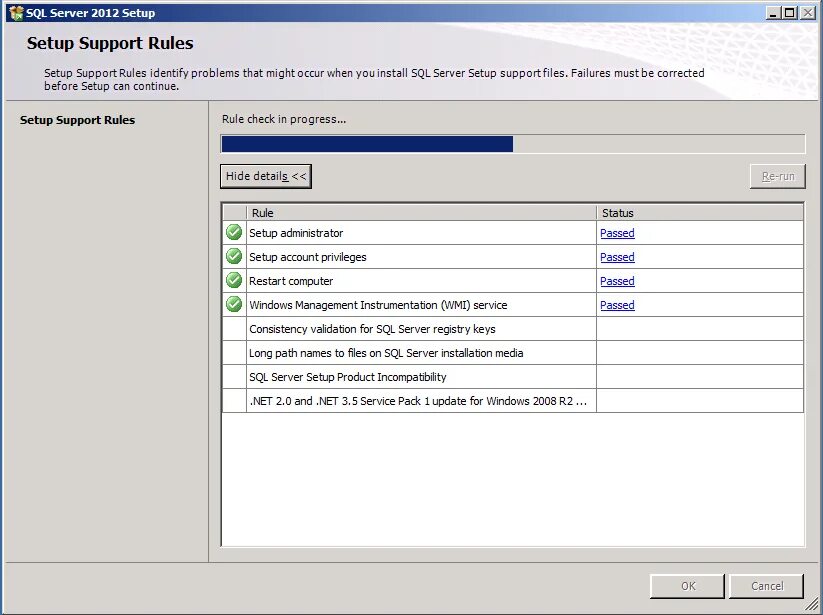Click the 'Rule check in progress...' label
The width and height of the screenshot is (823, 615).
tap(283, 119)
